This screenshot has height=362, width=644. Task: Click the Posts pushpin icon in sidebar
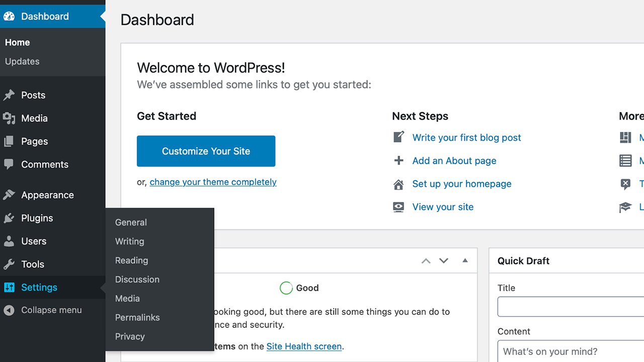(x=9, y=95)
